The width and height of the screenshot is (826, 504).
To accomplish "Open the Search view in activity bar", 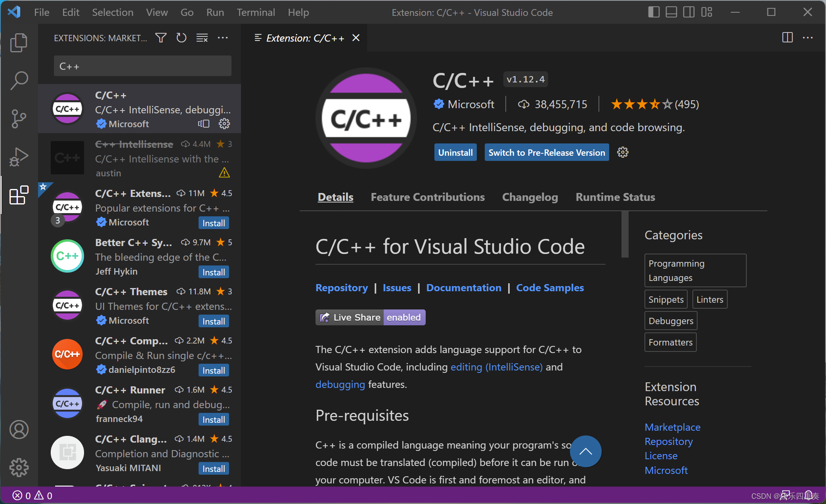I will pos(19,80).
